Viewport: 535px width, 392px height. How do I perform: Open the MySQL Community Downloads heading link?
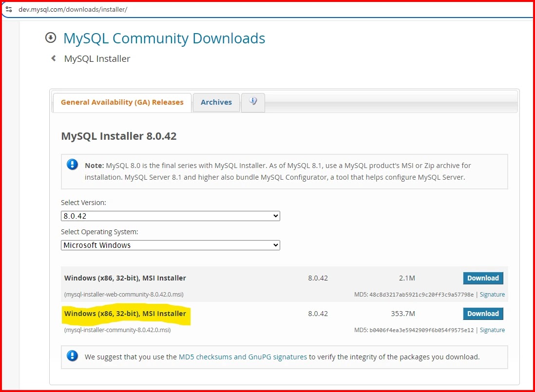(164, 38)
